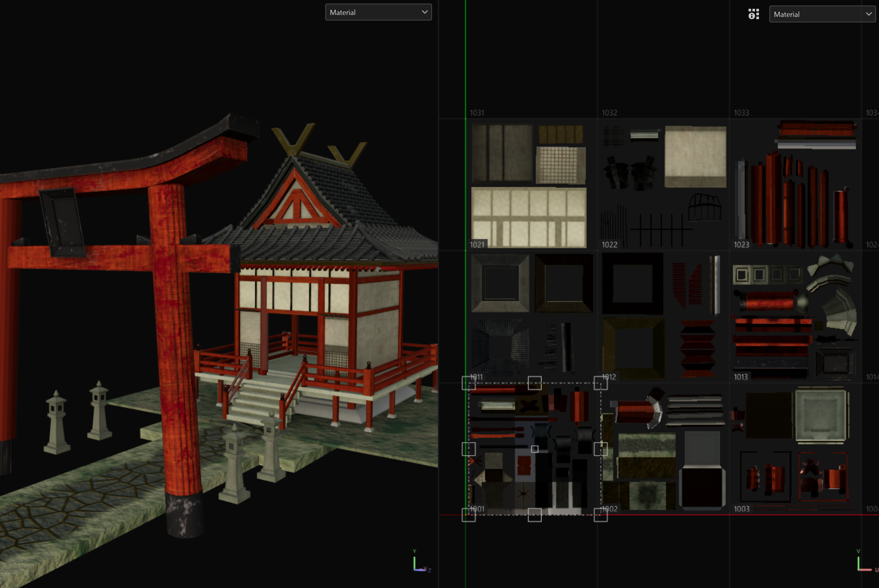Click the 1032 UV tile label

[609, 113]
